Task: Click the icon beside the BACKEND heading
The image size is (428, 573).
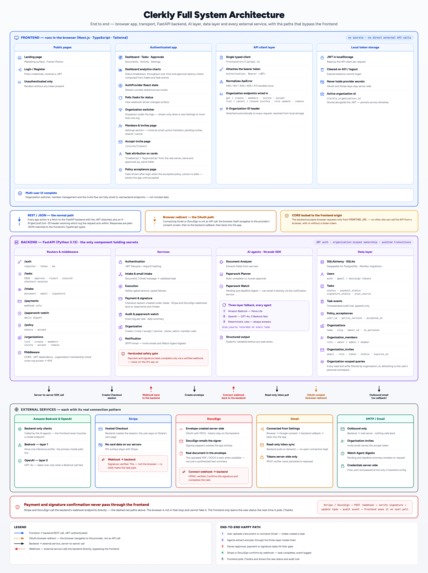Action: click(16, 242)
